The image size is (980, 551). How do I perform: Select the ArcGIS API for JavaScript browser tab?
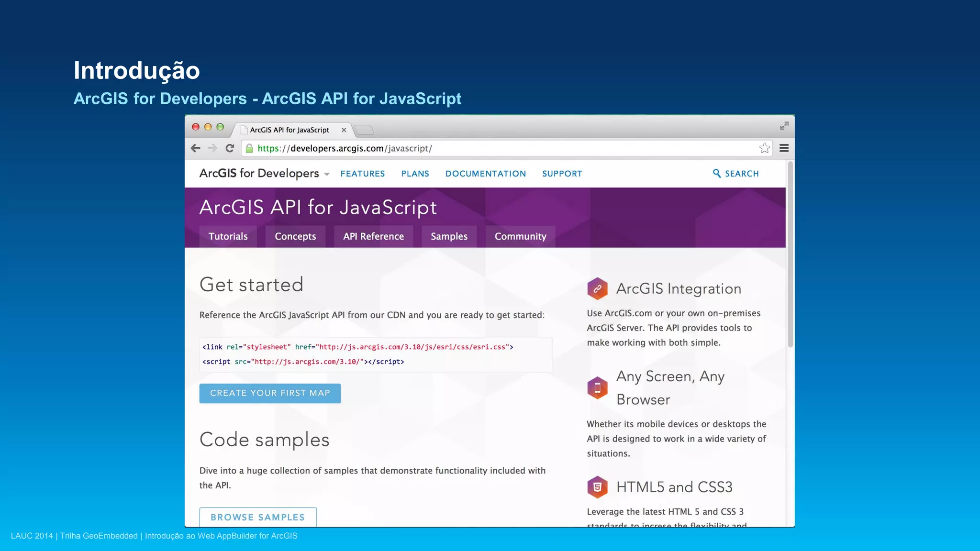tap(292, 130)
